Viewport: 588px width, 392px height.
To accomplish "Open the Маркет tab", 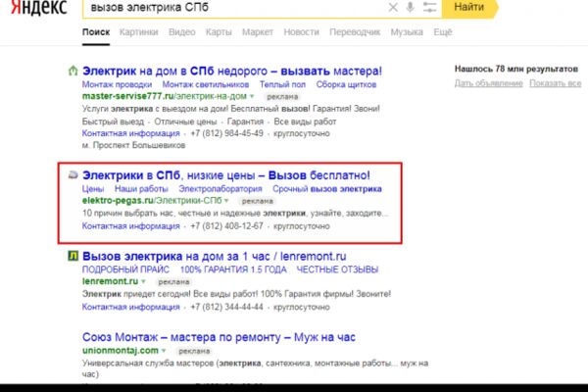I will [258, 32].
